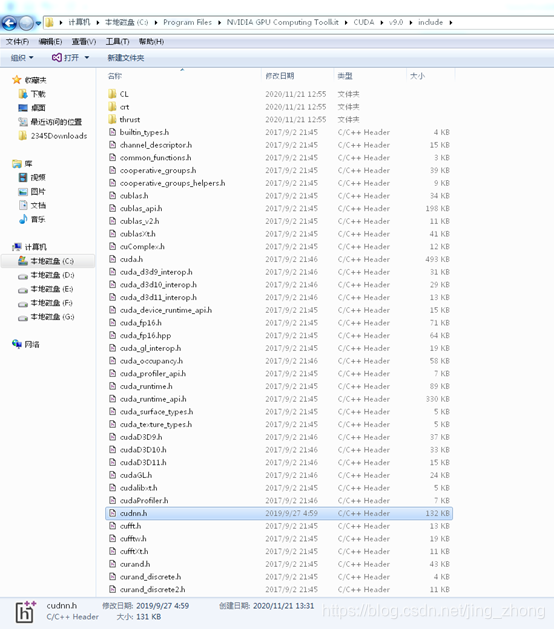Select highlighted cudnn.h file icon
This screenshot has width=554, height=629.
coord(113,513)
